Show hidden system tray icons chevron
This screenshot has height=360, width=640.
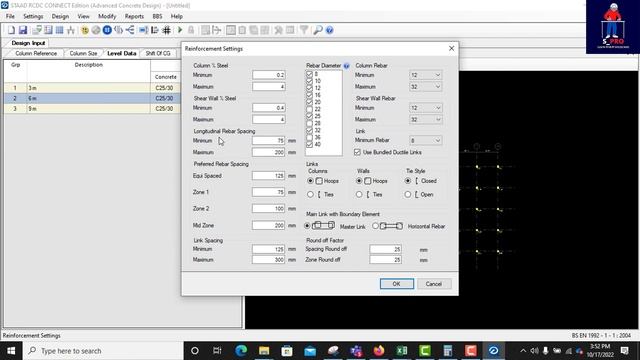[523, 351]
